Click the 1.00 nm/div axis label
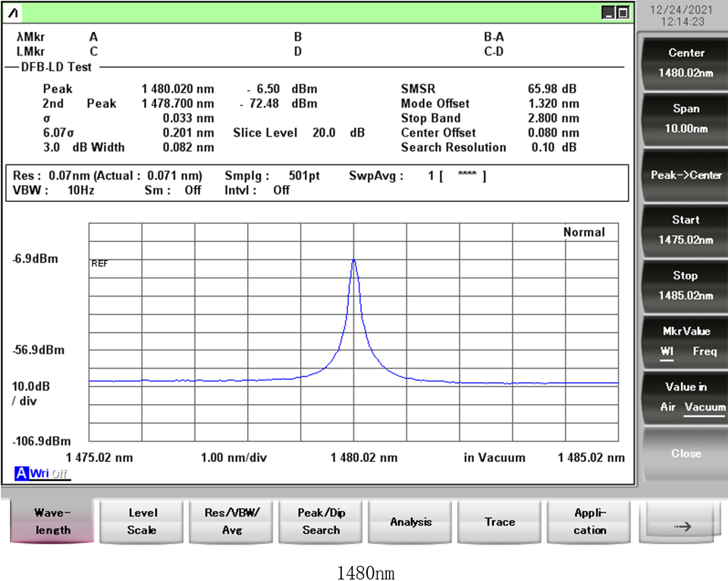This screenshot has height=581, width=728. (234, 458)
